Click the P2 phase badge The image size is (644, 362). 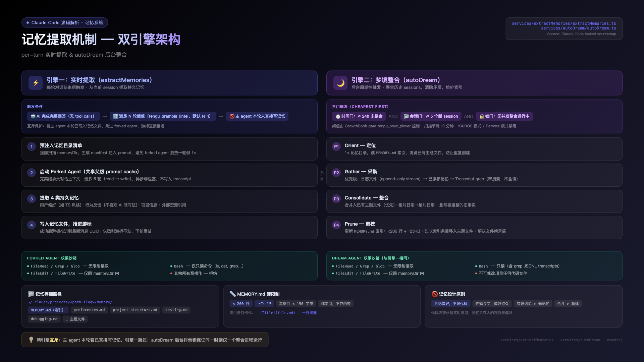pos(336,173)
